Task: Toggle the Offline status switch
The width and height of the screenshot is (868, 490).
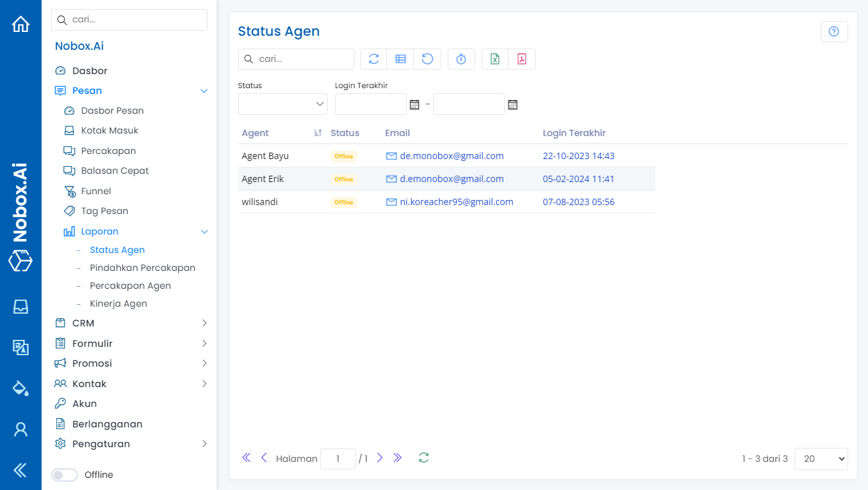Action: click(65, 475)
